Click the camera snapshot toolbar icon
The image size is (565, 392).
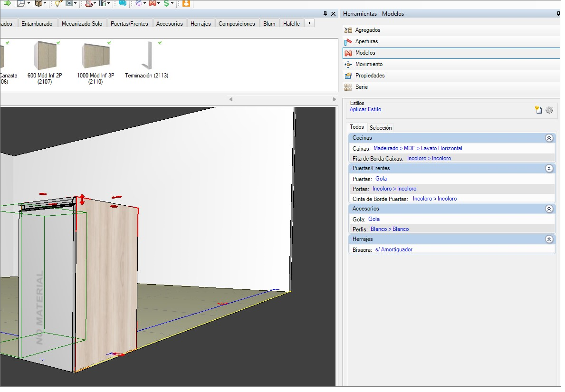pyautogui.click(x=69, y=3)
